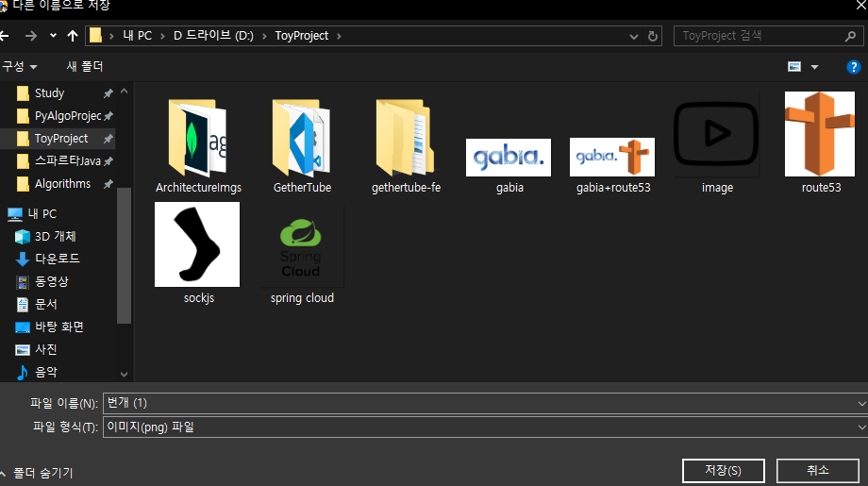Viewport: 868px width, 486px height.
Task: Click the pin icon next to Algorithms
Action: click(108, 184)
